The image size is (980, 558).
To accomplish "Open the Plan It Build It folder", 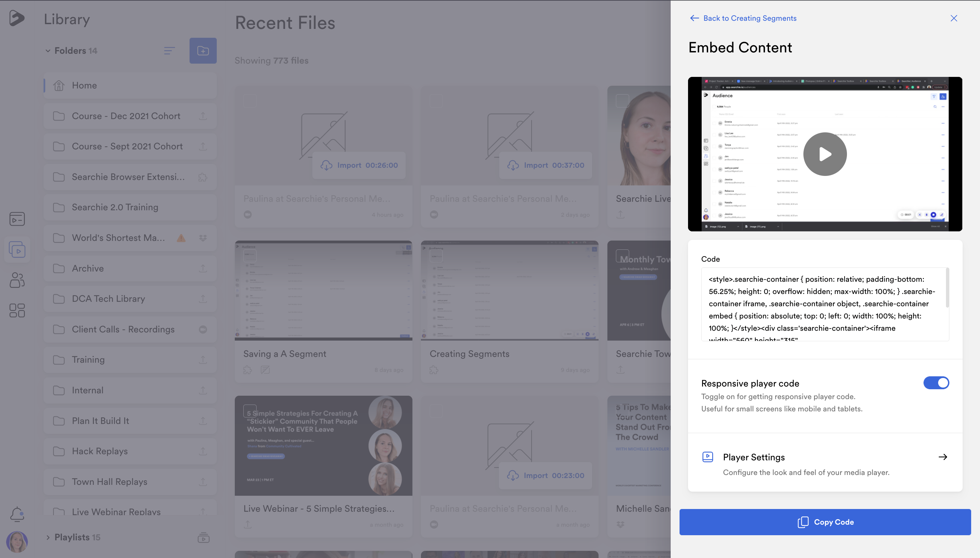I will pos(130,421).
